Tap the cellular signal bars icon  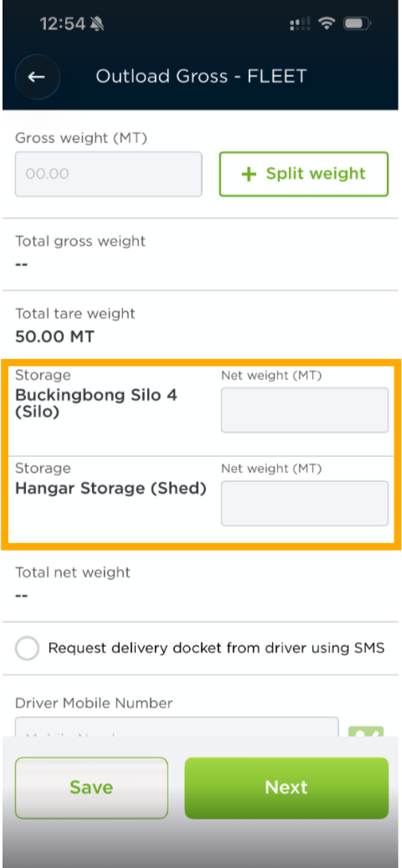[x=300, y=23]
